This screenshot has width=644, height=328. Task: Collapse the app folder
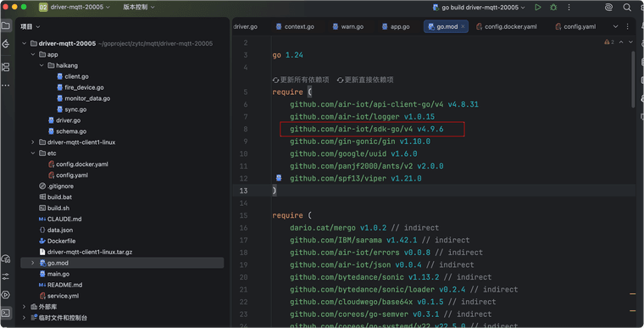(33, 54)
